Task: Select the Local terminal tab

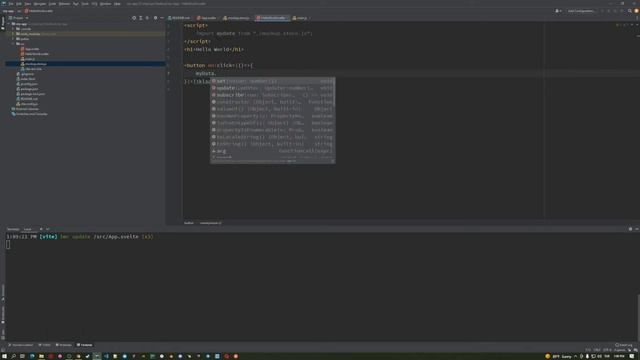Action: click(x=27, y=229)
